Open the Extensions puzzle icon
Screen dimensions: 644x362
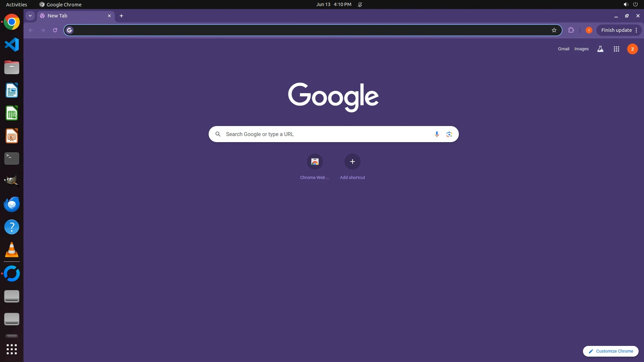(571, 30)
